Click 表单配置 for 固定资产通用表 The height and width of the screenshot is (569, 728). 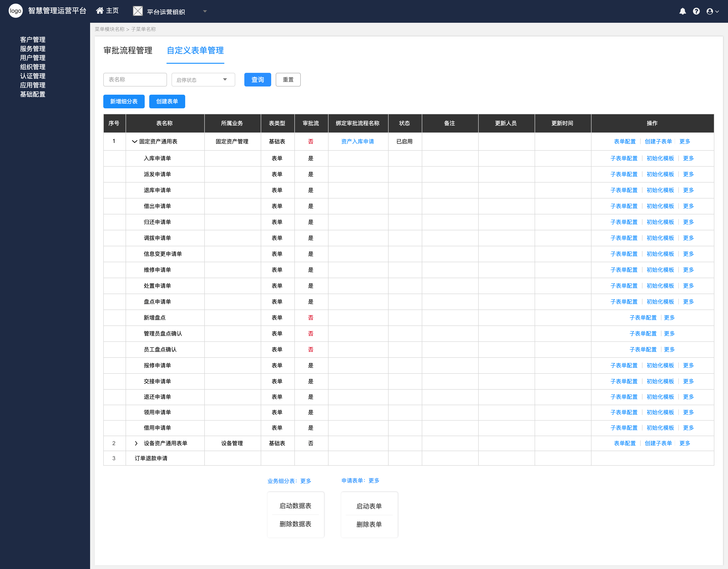625,141
